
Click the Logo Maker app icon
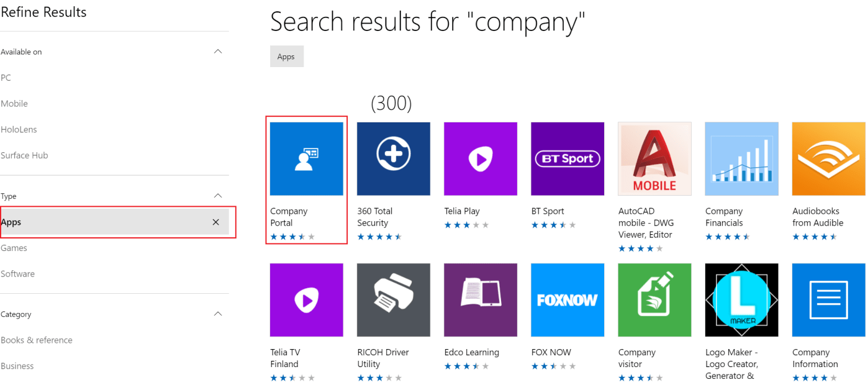coord(741,300)
